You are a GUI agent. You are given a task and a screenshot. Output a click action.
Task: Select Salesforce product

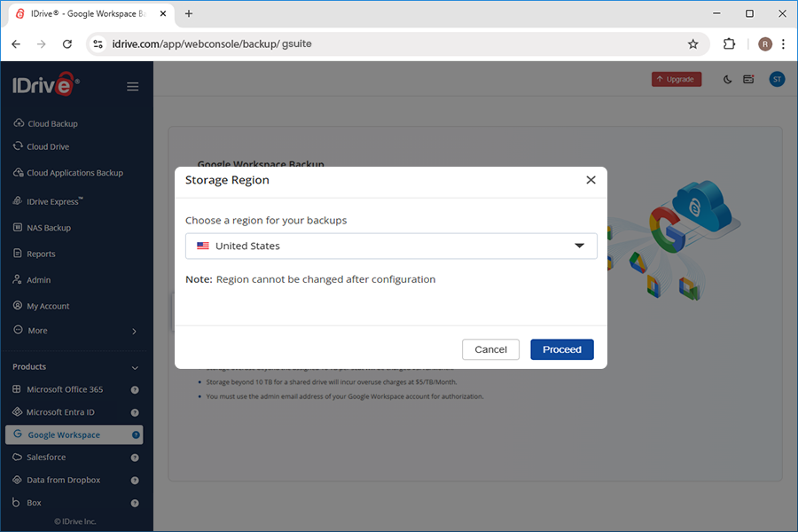pyautogui.click(x=46, y=458)
